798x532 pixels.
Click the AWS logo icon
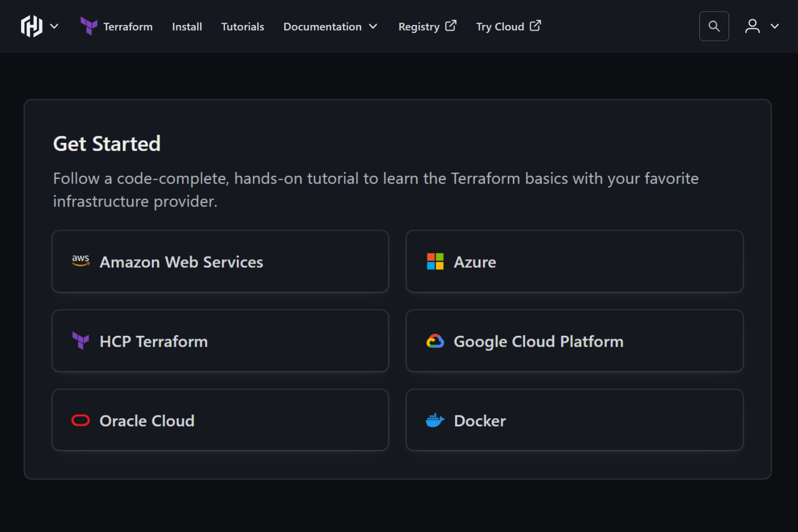(x=80, y=261)
